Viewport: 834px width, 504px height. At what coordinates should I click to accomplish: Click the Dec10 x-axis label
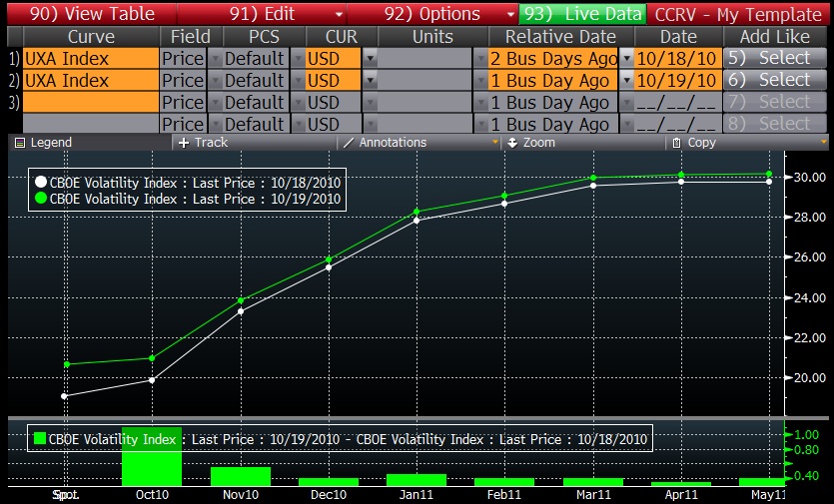click(x=329, y=494)
